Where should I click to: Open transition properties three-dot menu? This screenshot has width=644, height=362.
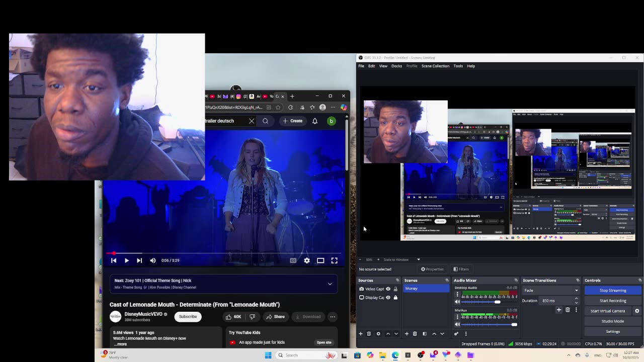576,310
